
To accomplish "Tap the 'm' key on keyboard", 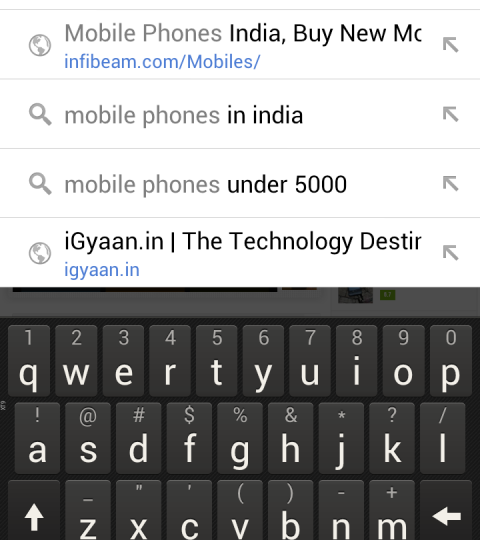I will 392,511.
